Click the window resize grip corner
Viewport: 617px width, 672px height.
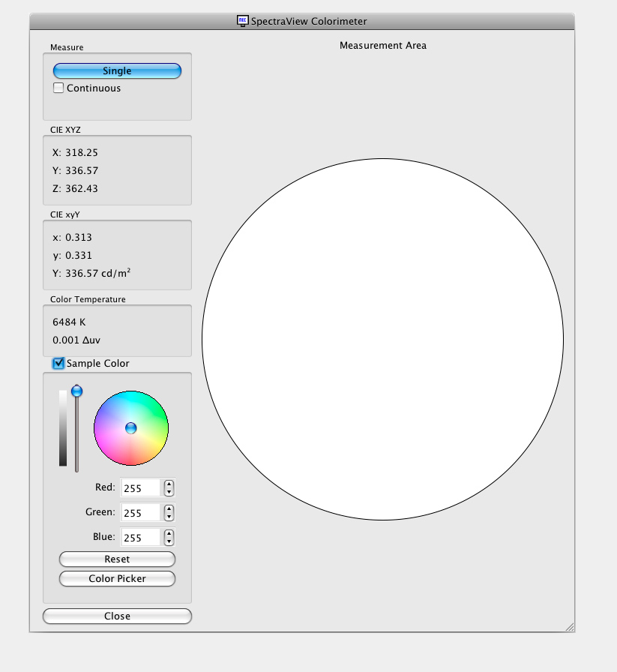point(570,627)
